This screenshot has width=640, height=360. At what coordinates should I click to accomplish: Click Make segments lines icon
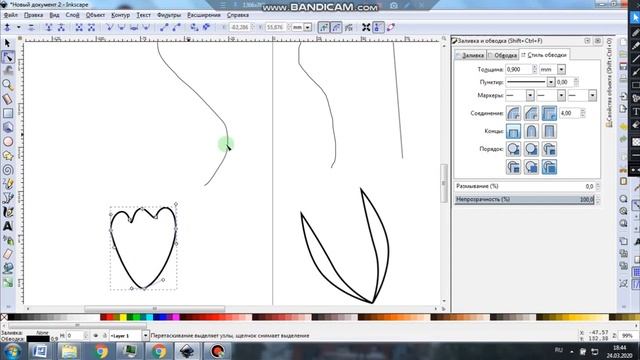click(164, 27)
